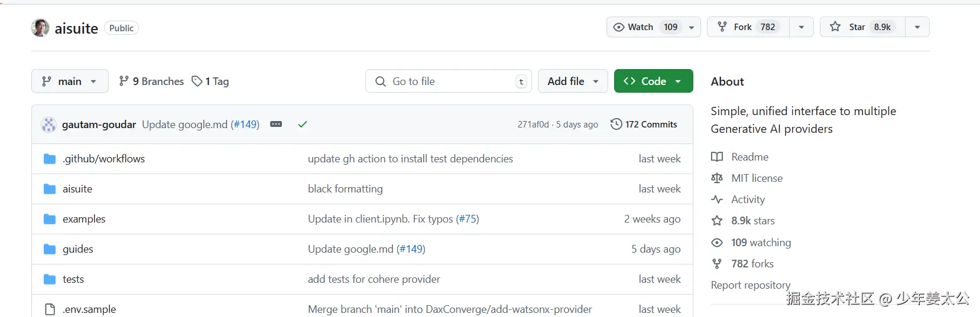Fork the aisuite repository
This screenshot has height=317, width=980.
748,27
